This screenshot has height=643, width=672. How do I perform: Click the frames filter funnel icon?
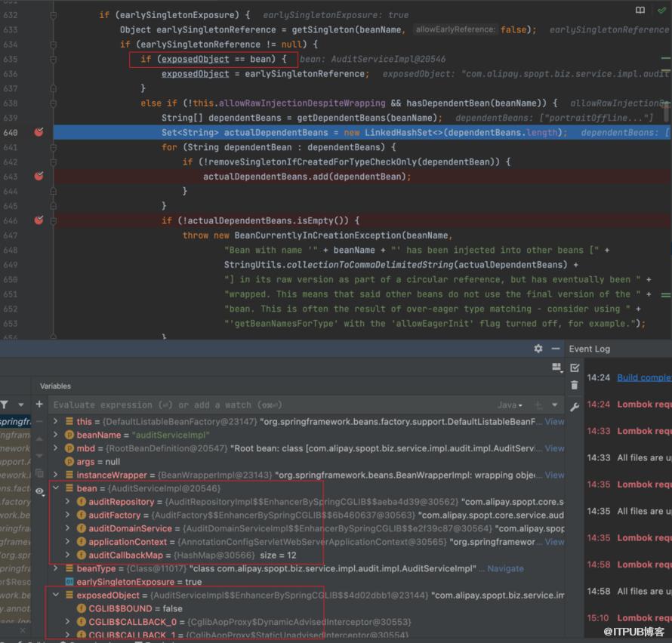click(x=5, y=405)
